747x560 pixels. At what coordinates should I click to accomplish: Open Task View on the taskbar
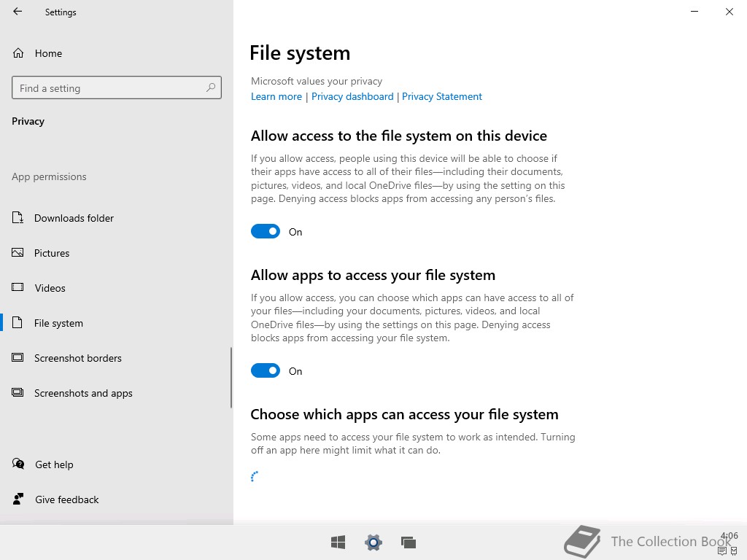(409, 542)
